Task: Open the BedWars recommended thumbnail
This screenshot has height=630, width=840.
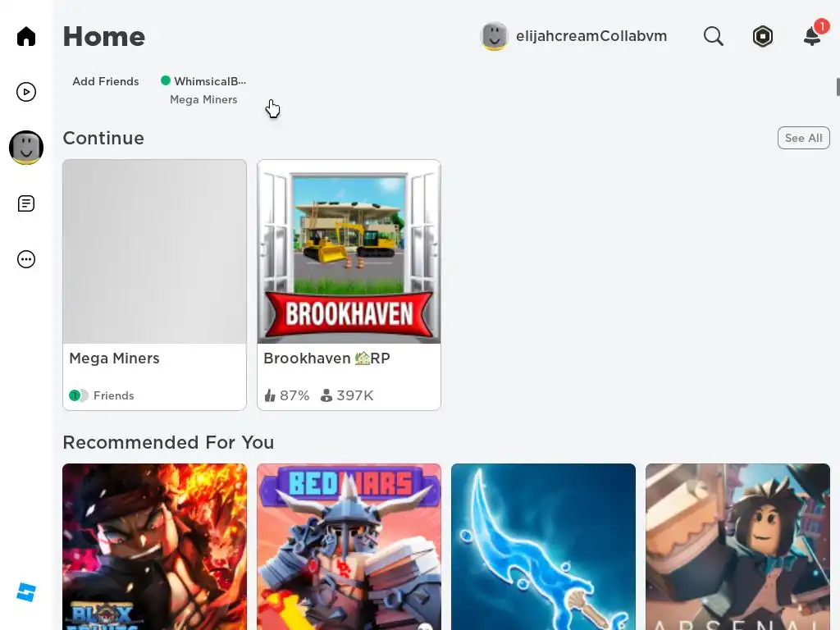Action: (349, 546)
